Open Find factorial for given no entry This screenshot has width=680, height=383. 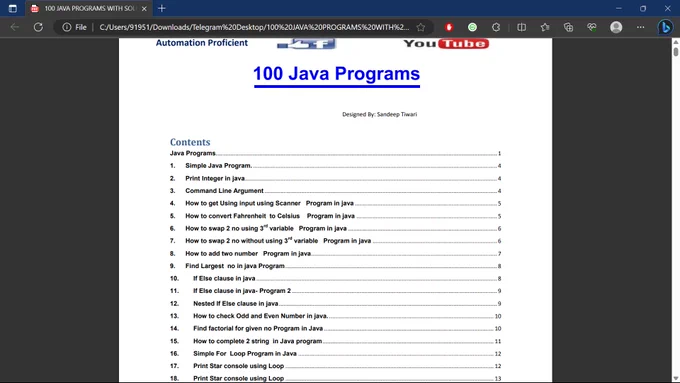[335, 328]
